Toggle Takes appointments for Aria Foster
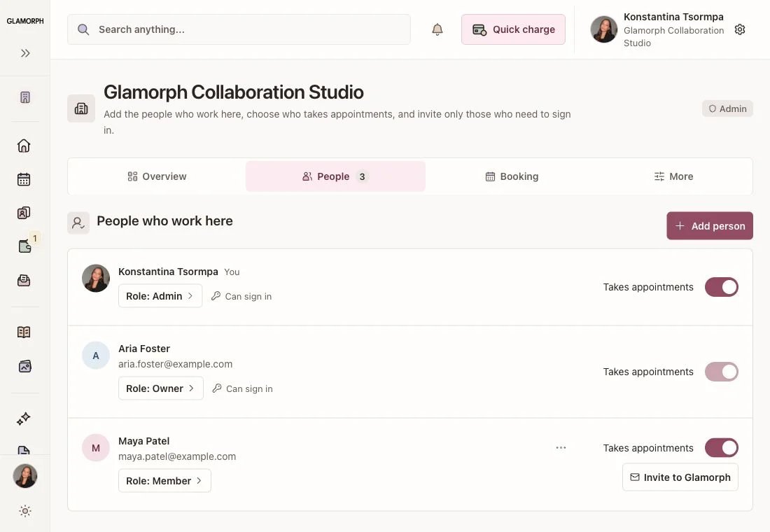The image size is (770, 532). [x=722, y=372]
